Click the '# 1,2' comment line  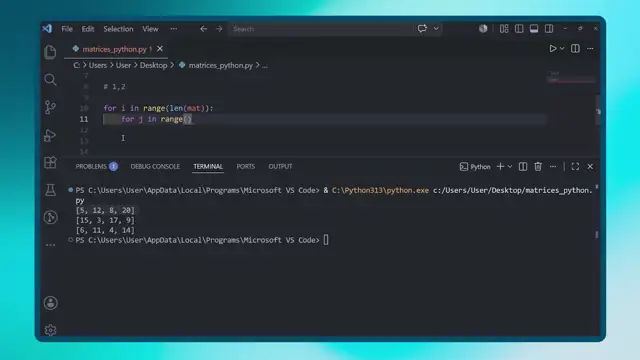[x=115, y=87]
